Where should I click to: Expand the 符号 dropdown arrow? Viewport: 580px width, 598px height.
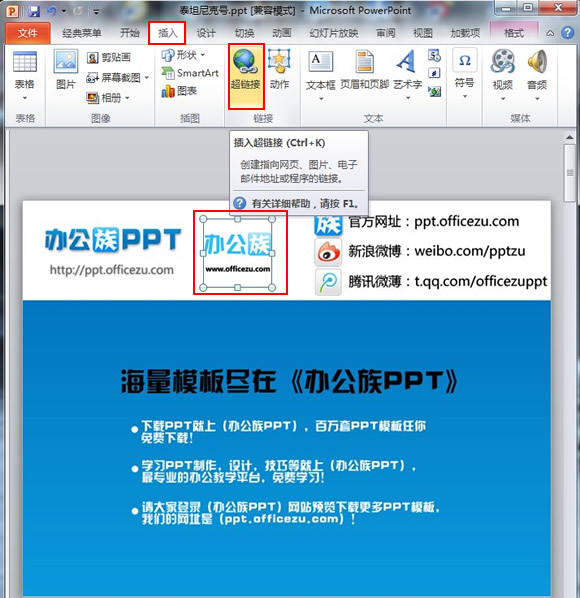[465, 96]
